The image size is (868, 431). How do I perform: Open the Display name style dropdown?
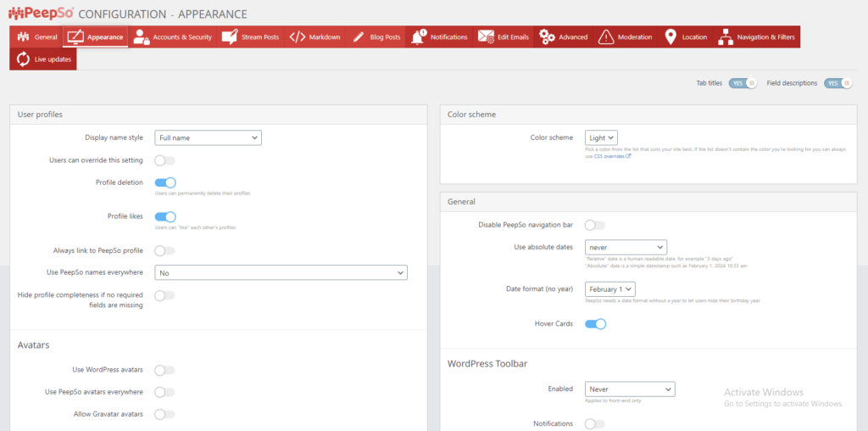[x=209, y=137]
